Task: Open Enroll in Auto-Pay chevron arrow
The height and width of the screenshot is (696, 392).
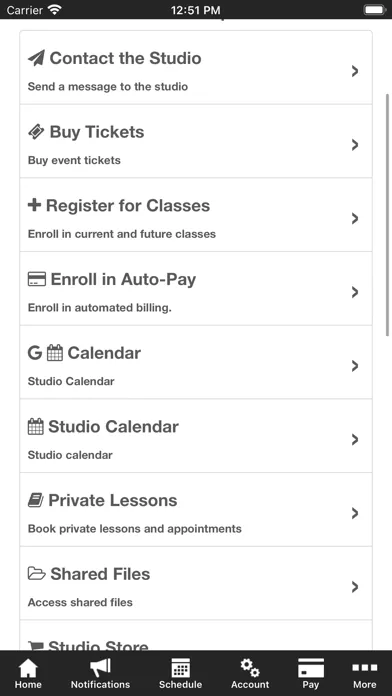Action: click(355, 292)
